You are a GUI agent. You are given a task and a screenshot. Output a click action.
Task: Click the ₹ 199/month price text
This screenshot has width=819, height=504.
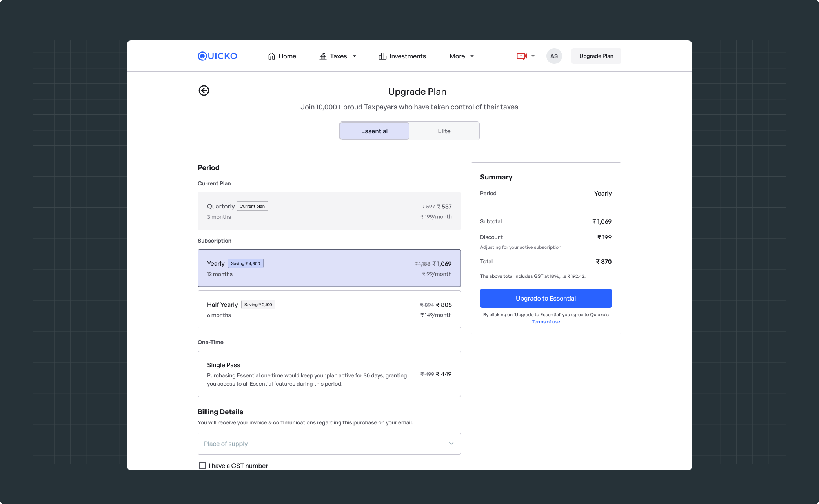pos(436,217)
